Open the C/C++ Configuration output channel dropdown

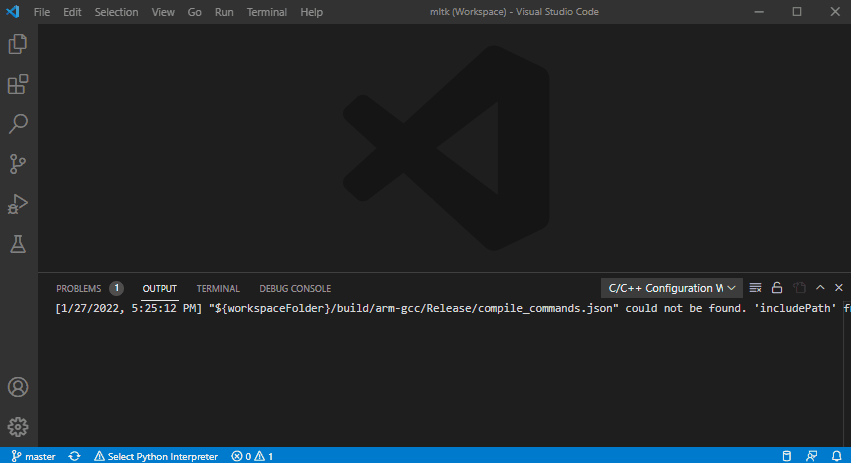pos(671,288)
